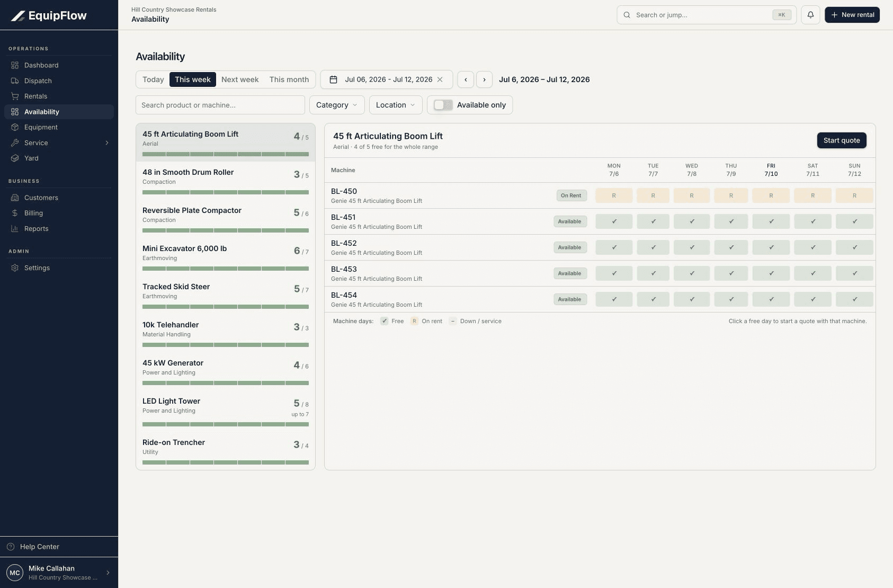893x588 pixels.
Task: Open the Jul 06 - Jul 12 date range field
Action: [x=387, y=79]
